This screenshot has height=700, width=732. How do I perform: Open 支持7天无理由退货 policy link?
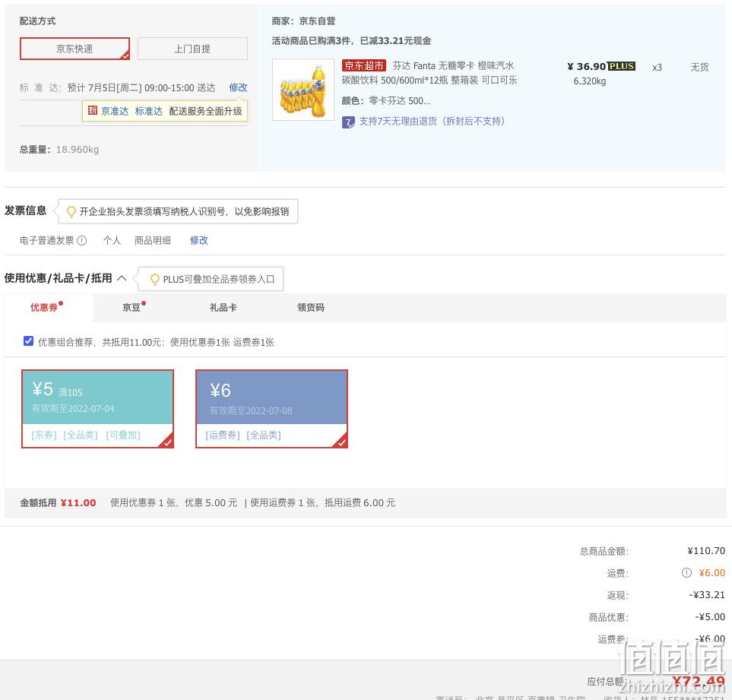pyautogui.click(x=432, y=122)
